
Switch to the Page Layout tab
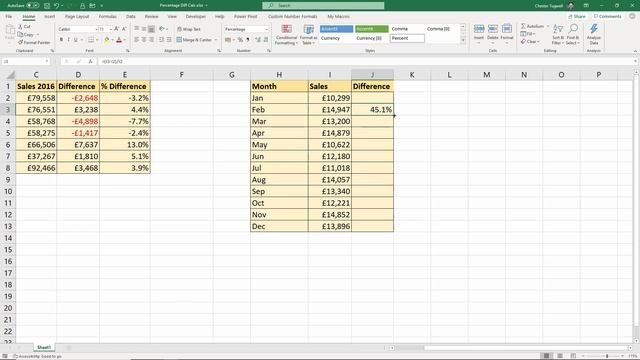pyautogui.click(x=77, y=16)
